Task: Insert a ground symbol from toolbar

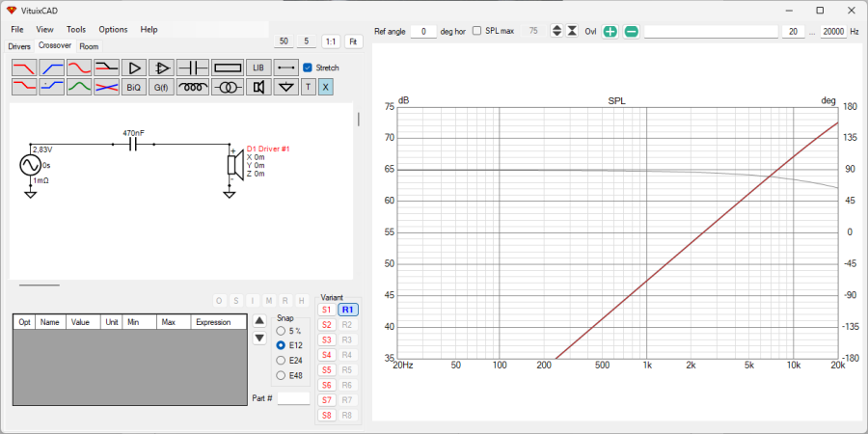Action: [286, 87]
